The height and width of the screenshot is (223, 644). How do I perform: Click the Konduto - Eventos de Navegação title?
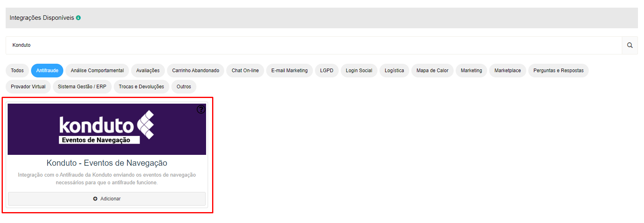[107, 163]
